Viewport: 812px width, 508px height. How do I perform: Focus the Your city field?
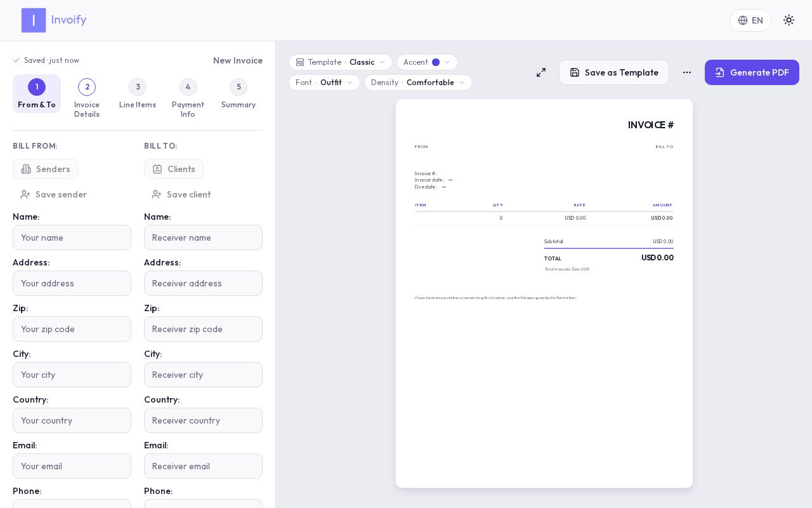click(72, 375)
